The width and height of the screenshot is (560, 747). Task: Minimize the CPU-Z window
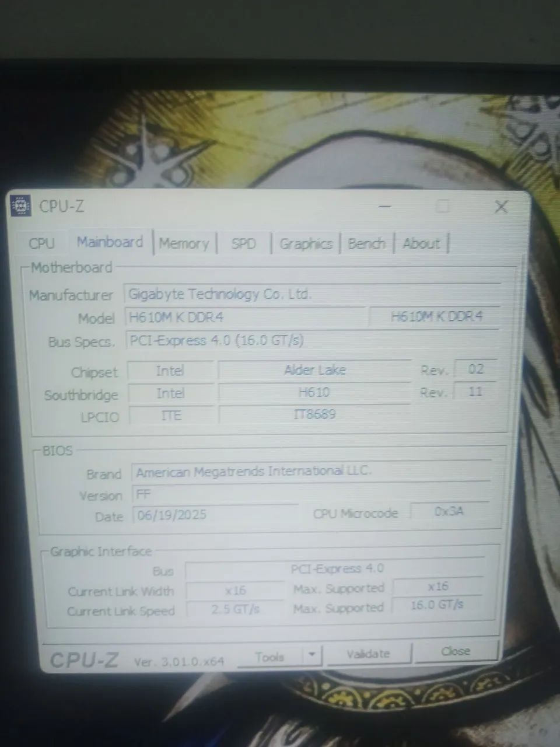(x=384, y=207)
